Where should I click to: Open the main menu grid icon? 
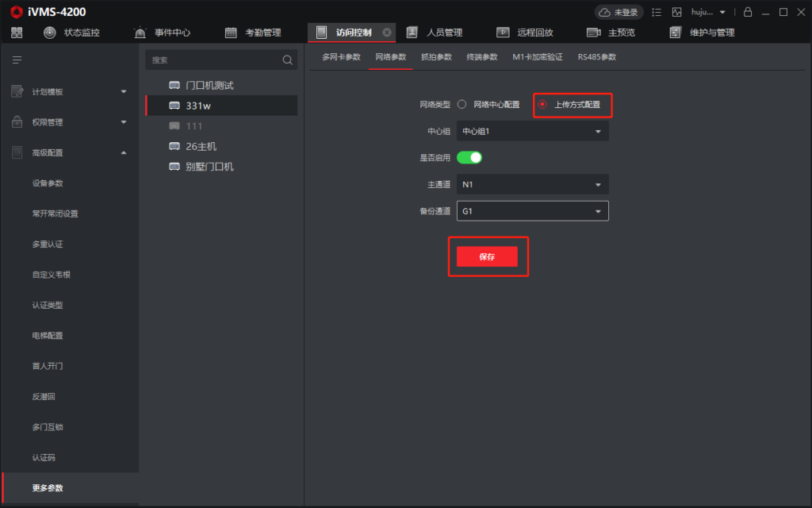tap(17, 33)
